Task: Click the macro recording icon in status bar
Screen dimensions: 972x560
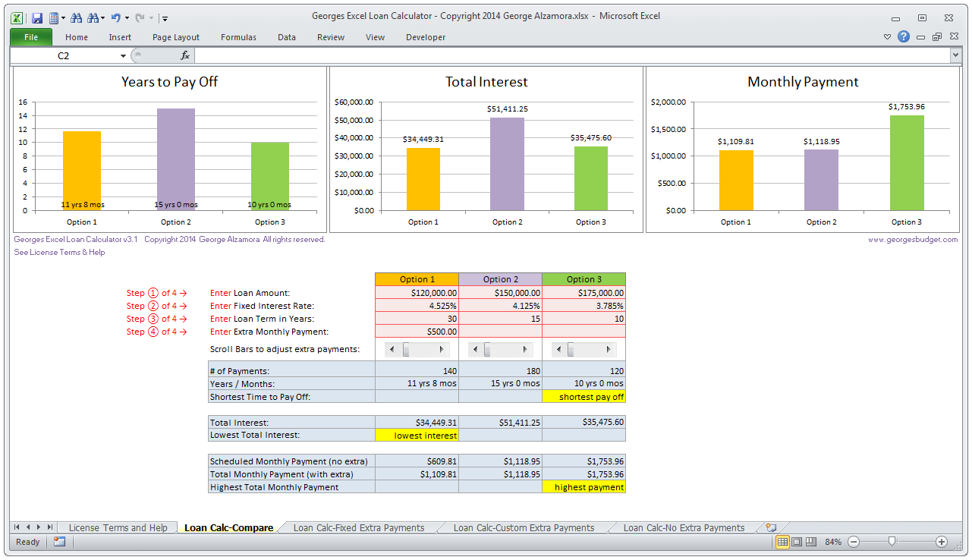Action: 59,542
